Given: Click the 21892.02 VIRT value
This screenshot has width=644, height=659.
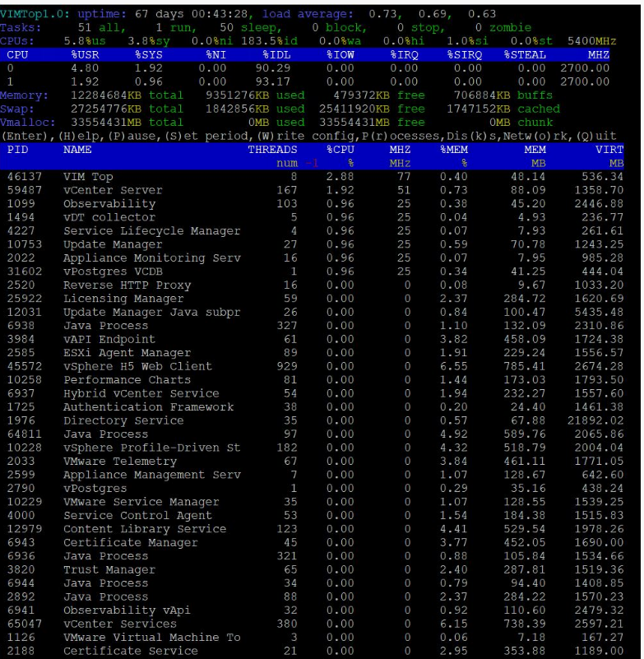Looking at the screenshot, I should tap(595, 420).
